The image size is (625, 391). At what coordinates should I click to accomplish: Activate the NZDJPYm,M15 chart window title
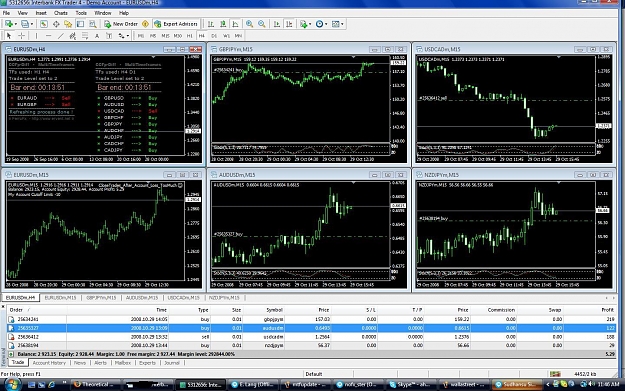tap(441, 175)
